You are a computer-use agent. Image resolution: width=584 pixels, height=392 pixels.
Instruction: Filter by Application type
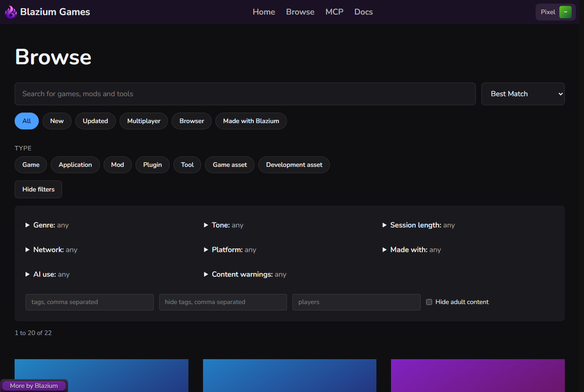click(x=75, y=165)
